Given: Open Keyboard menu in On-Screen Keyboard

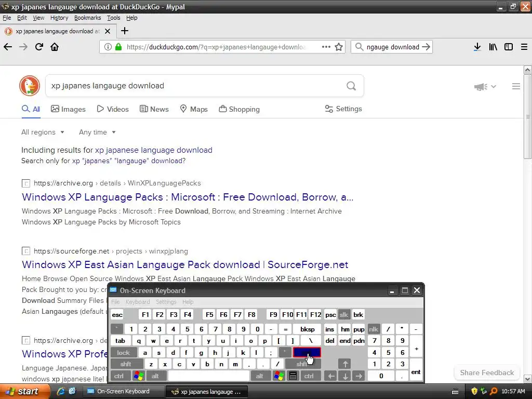Looking at the screenshot, I should 137,302.
